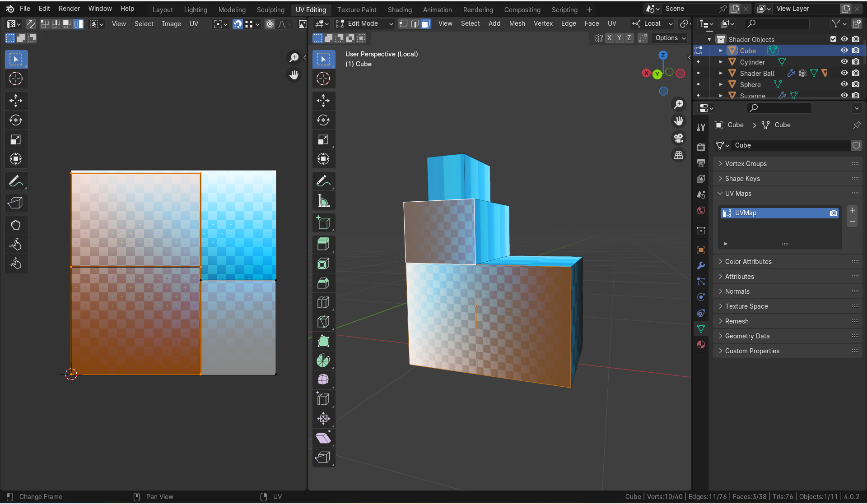Toggle Shader Objects collection exclude checkbox
The width and height of the screenshot is (867, 504).
833,39
